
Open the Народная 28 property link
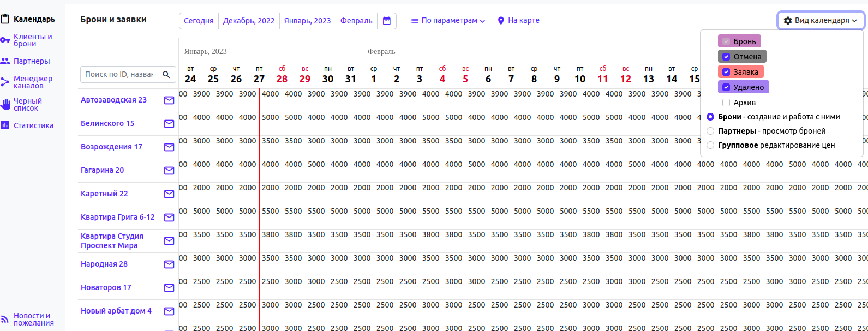[x=104, y=264]
